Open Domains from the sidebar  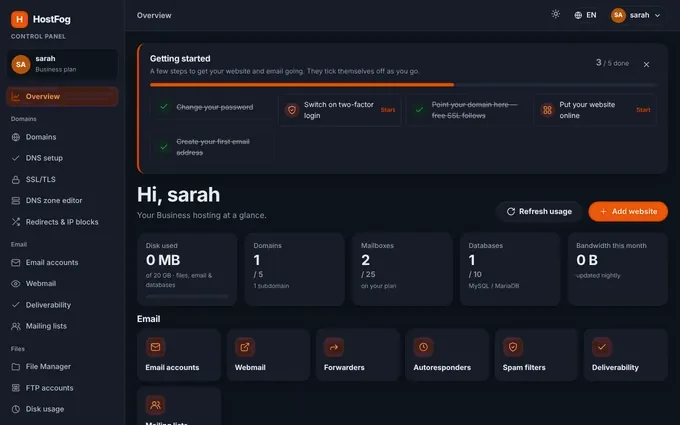point(62,137)
